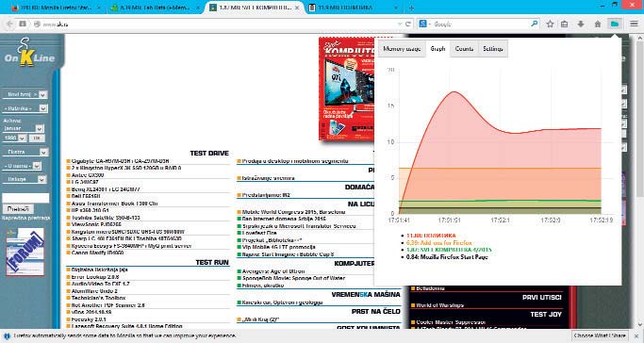Open the FORUM thumbnail image
The image size is (644, 343).
click(25, 252)
